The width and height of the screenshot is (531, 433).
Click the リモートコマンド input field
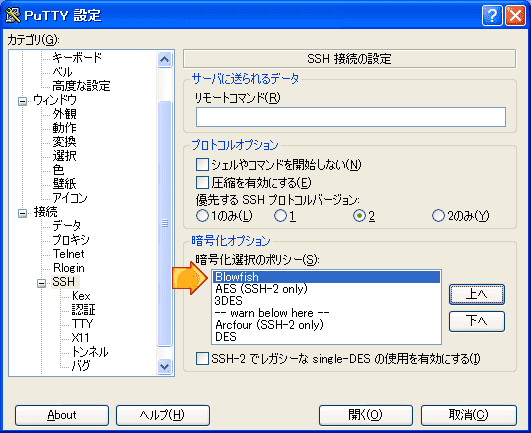[351, 117]
